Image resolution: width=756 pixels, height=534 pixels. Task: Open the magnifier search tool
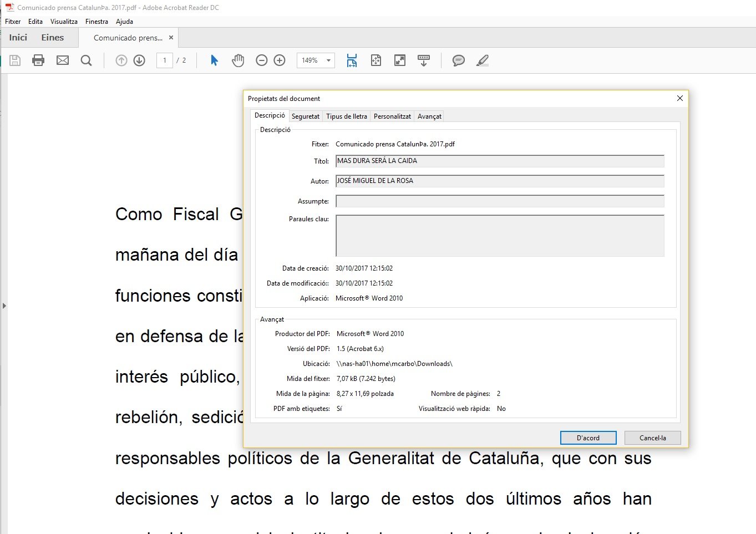click(x=86, y=60)
